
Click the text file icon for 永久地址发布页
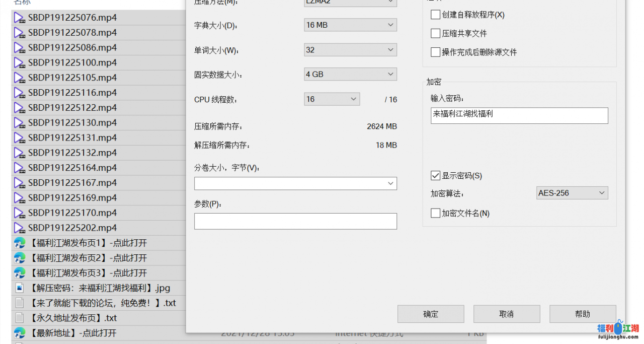19,318
